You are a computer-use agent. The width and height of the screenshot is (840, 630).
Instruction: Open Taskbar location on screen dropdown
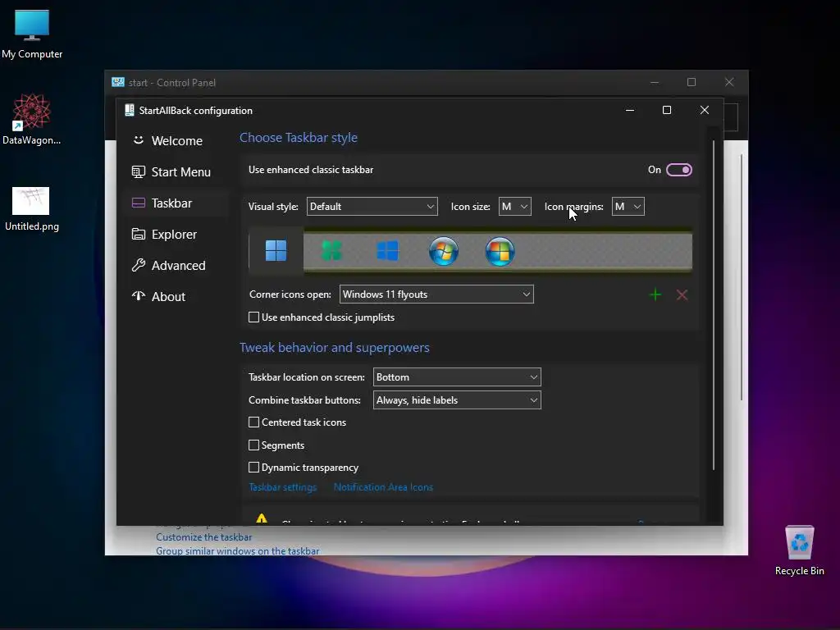[457, 377]
